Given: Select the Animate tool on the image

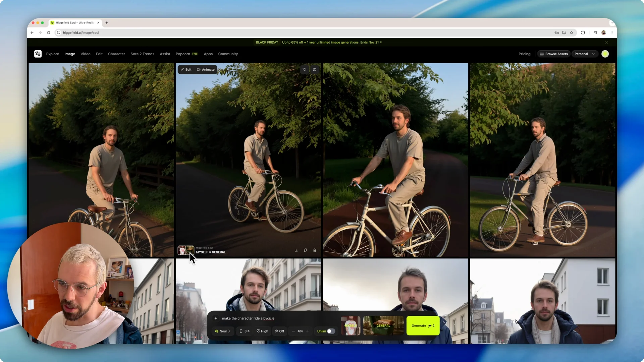Looking at the screenshot, I should point(206,69).
